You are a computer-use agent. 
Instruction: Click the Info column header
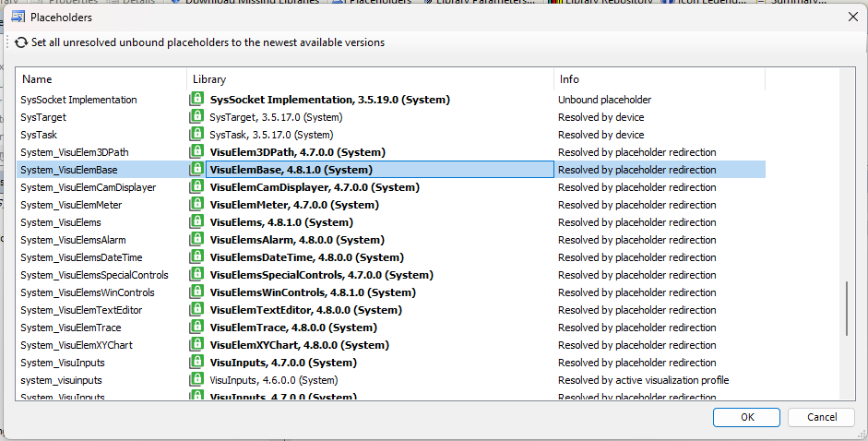[x=659, y=79]
